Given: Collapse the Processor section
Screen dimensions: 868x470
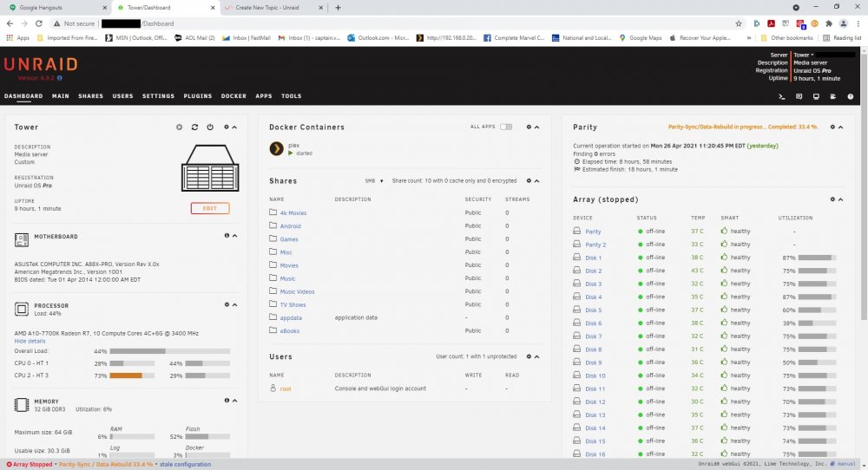Looking at the screenshot, I should 234,304.
